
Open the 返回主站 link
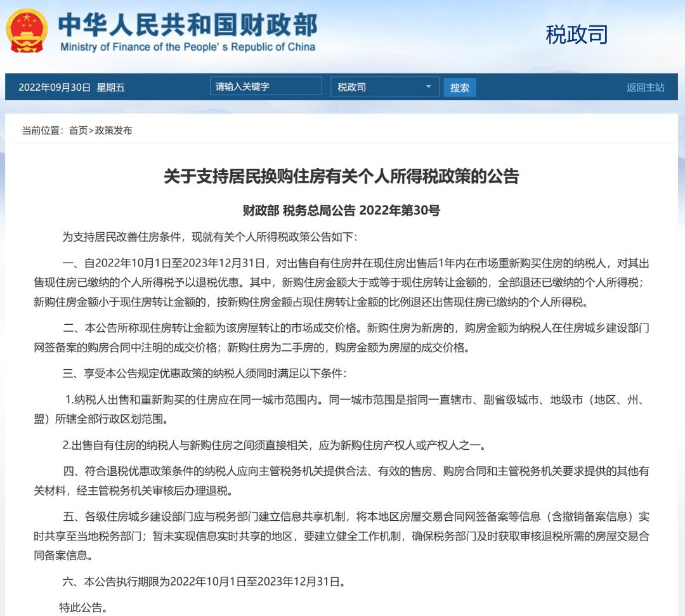(644, 87)
